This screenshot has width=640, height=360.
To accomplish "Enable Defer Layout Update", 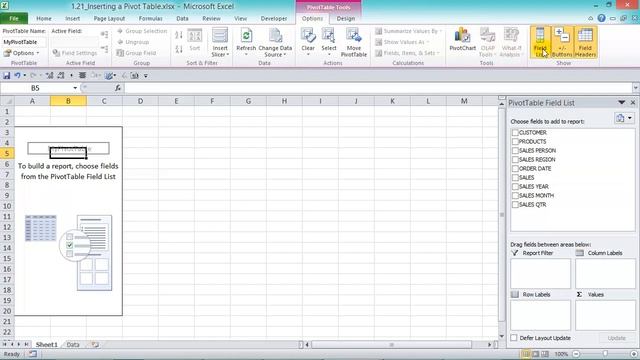I will pyautogui.click(x=514, y=338).
